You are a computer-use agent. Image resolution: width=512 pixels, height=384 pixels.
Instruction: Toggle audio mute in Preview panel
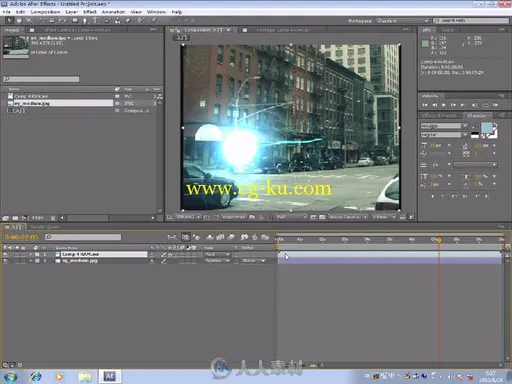pyautogui.click(x=474, y=105)
